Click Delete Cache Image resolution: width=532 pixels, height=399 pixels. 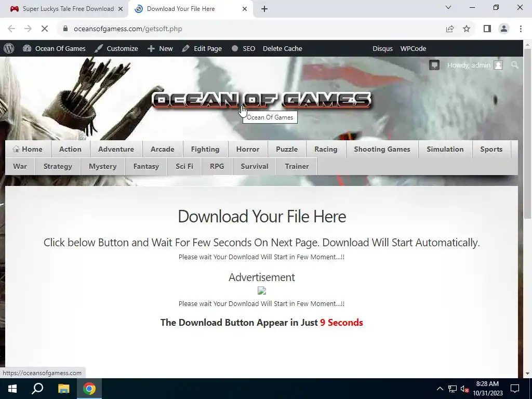(x=282, y=48)
